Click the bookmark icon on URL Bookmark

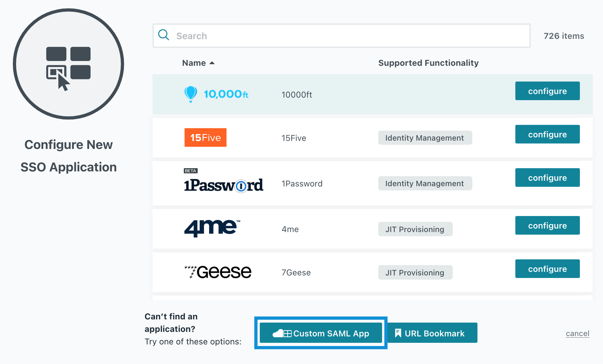pyautogui.click(x=398, y=333)
